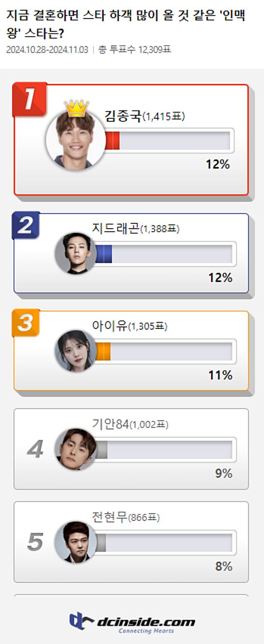
Task: Click the gray number 5 rank label
Action: [35, 542]
